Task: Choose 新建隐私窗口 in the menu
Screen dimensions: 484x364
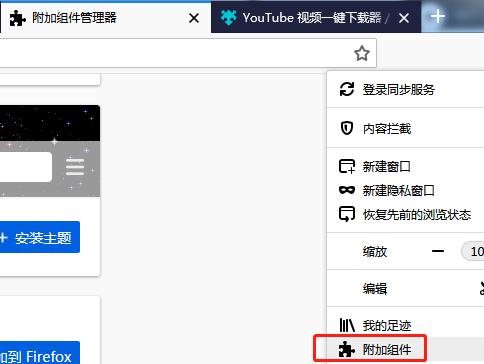Action: (x=406, y=190)
